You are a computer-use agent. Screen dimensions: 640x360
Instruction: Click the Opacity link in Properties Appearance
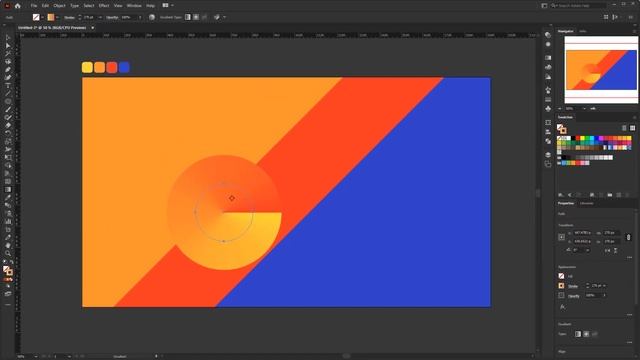tap(574, 296)
